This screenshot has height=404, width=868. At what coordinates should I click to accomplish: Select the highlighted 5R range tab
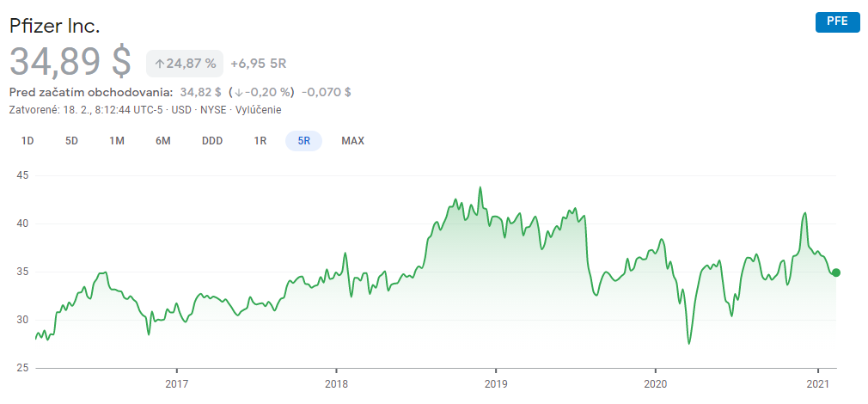pyautogui.click(x=303, y=141)
